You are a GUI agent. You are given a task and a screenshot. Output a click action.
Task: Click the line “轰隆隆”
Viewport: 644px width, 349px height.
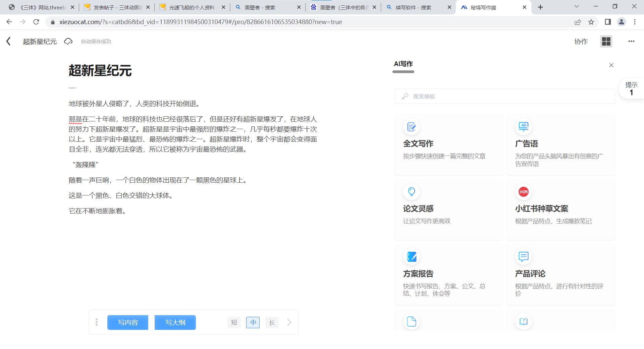pos(85,165)
